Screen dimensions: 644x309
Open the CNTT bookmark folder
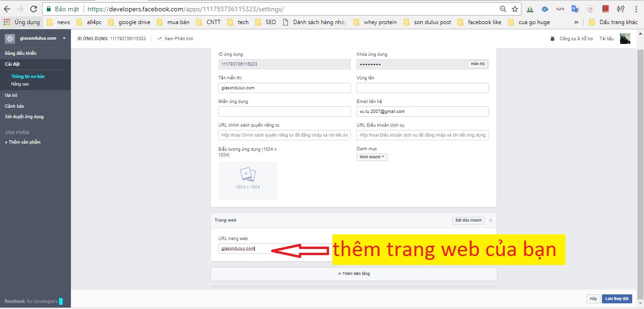click(209, 22)
